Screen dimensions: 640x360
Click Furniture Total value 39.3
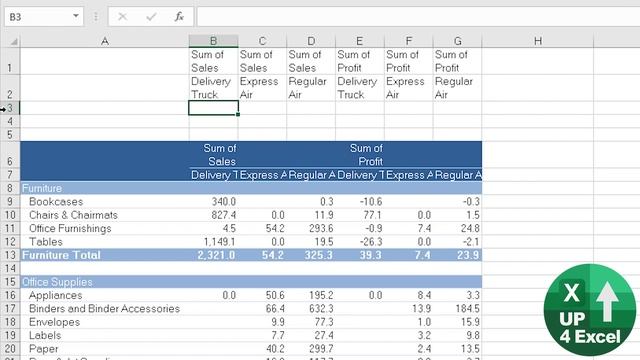pyautogui.click(x=371, y=255)
